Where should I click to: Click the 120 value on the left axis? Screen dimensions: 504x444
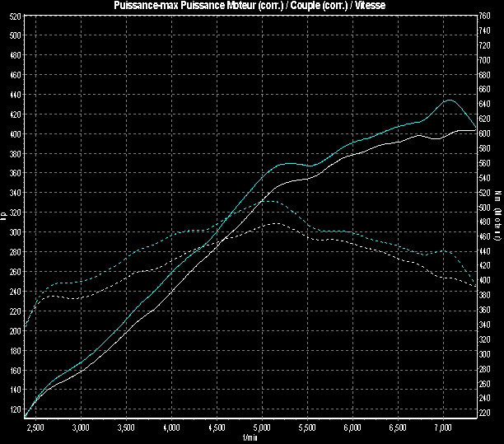16,409
